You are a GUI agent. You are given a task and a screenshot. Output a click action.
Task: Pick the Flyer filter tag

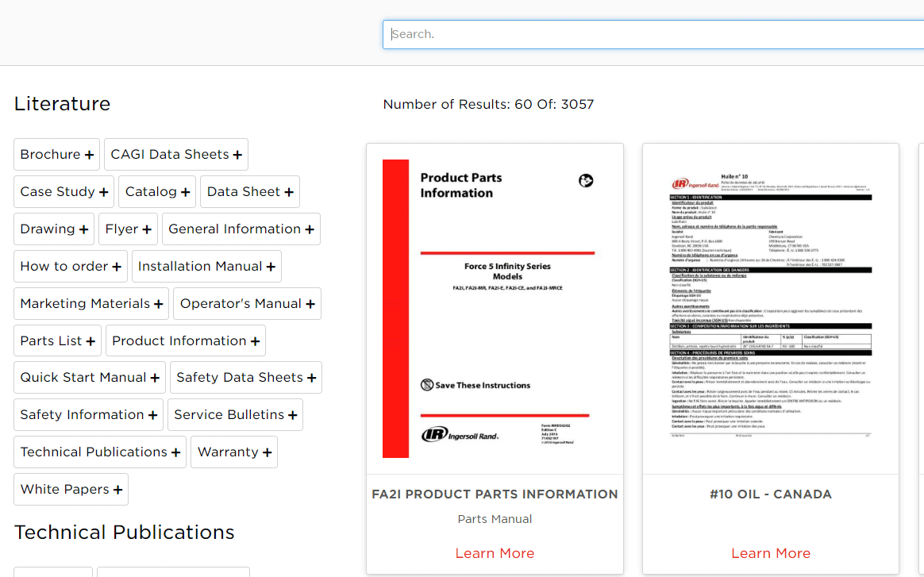(128, 229)
